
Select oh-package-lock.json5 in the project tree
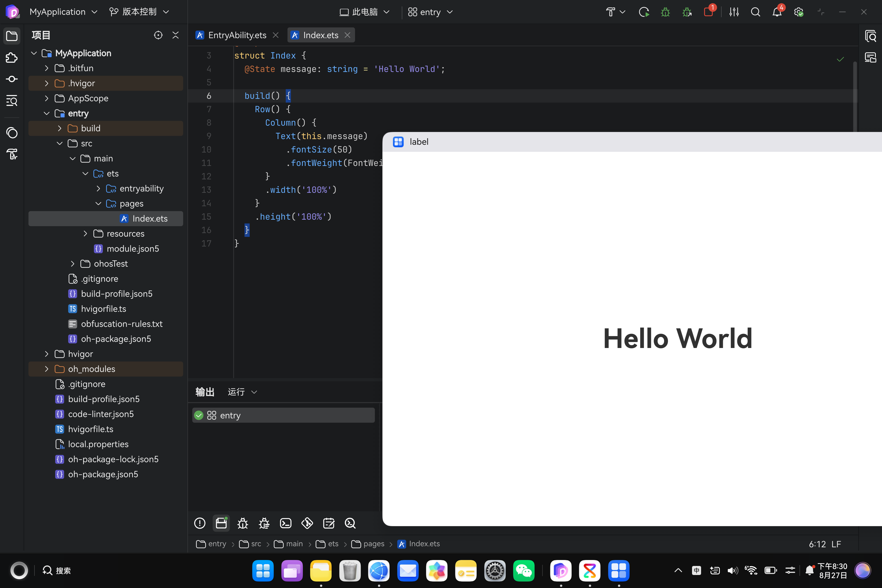[x=106, y=459]
